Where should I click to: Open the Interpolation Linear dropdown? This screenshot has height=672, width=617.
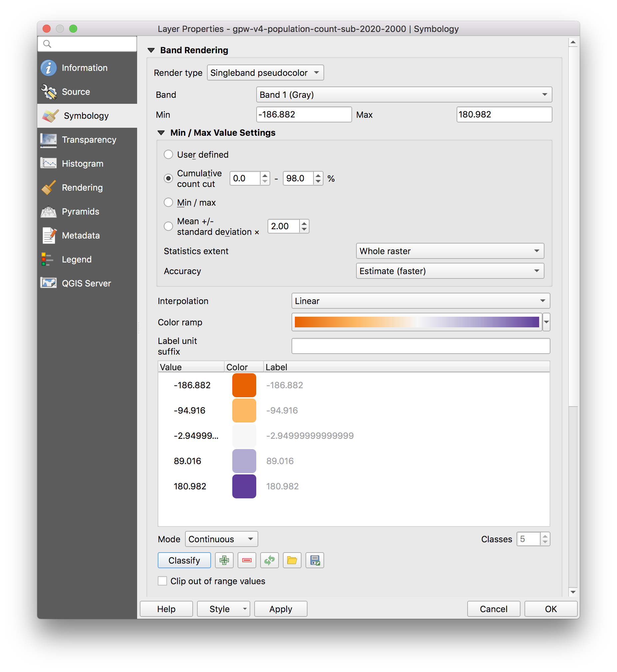click(420, 301)
